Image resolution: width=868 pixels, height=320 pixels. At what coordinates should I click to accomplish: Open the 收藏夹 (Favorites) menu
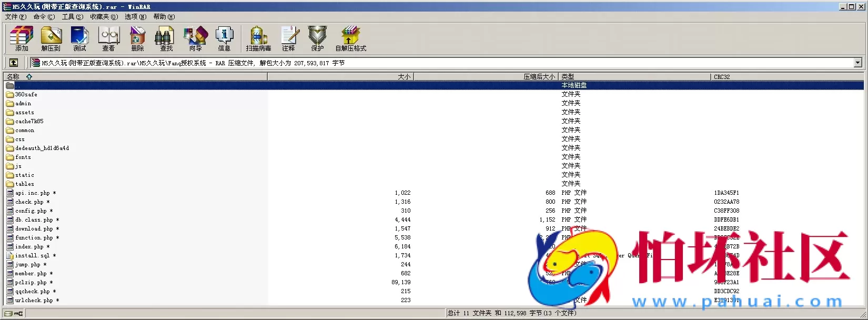click(104, 17)
